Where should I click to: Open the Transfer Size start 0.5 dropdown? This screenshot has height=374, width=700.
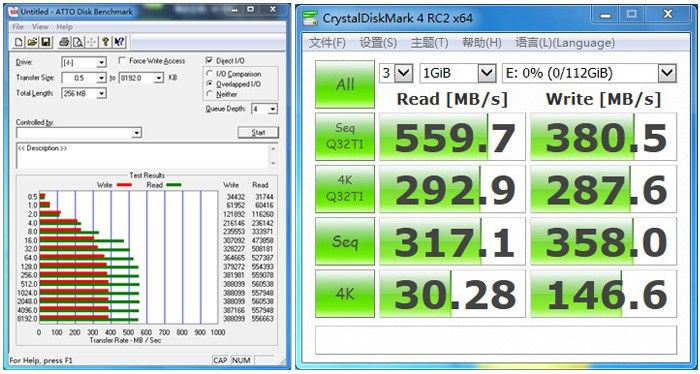pyautogui.click(x=101, y=78)
